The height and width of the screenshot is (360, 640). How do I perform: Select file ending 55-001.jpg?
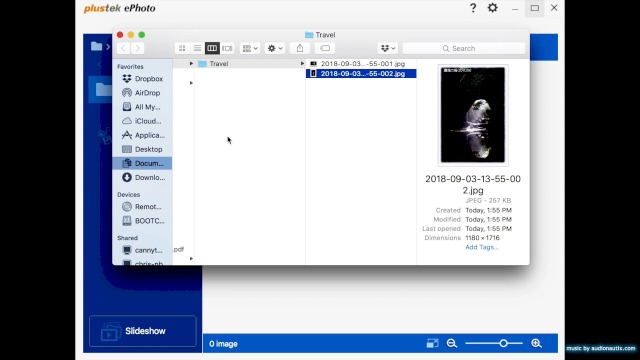pos(361,64)
